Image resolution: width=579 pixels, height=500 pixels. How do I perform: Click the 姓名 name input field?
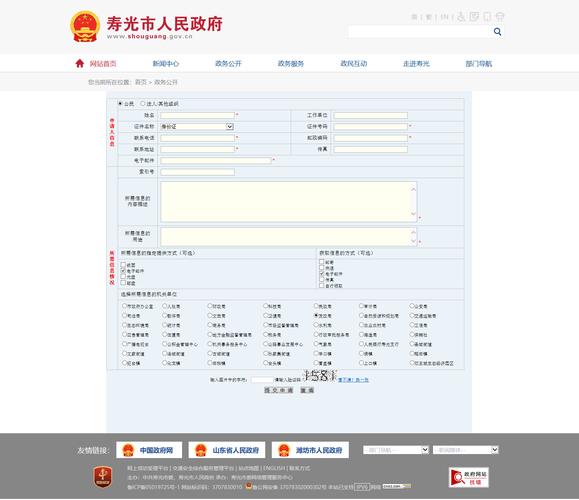[197, 115]
